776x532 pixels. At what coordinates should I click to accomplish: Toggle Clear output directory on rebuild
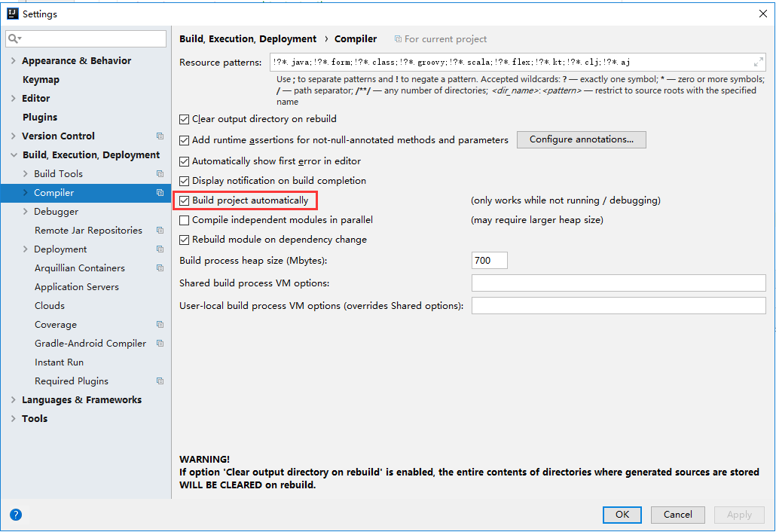pyautogui.click(x=184, y=119)
